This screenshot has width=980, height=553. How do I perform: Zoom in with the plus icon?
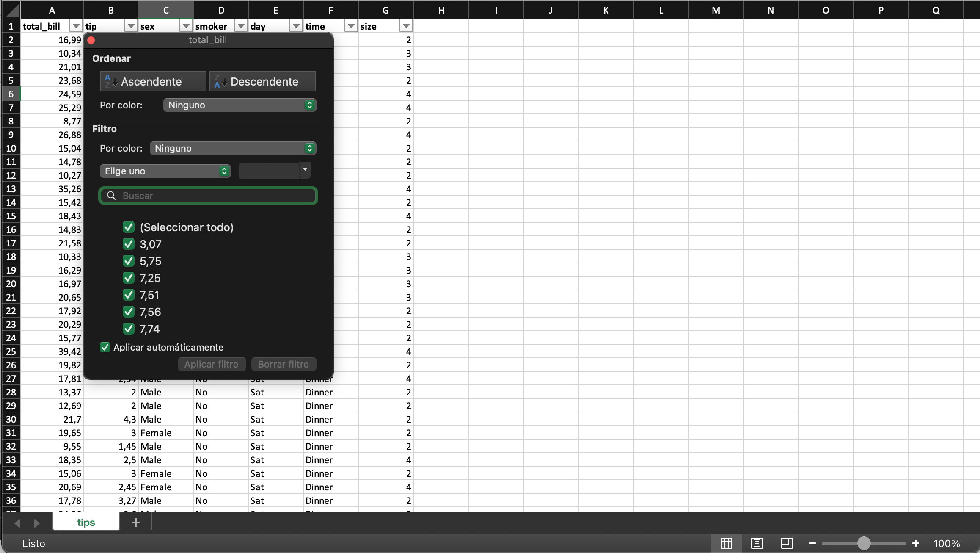pos(916,543)
